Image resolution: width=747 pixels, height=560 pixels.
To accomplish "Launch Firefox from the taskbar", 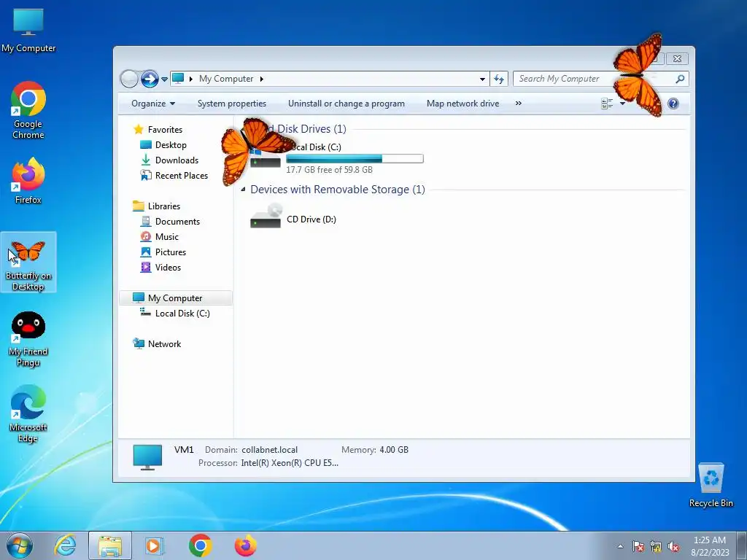I will click(245, 545).
